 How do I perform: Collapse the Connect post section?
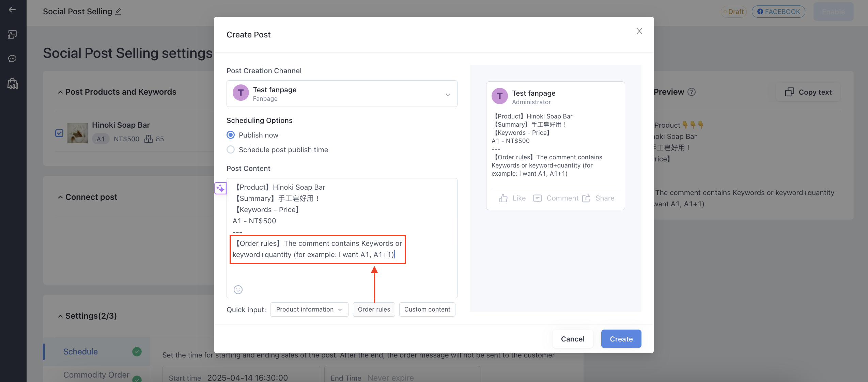click(x=60, y=197)
